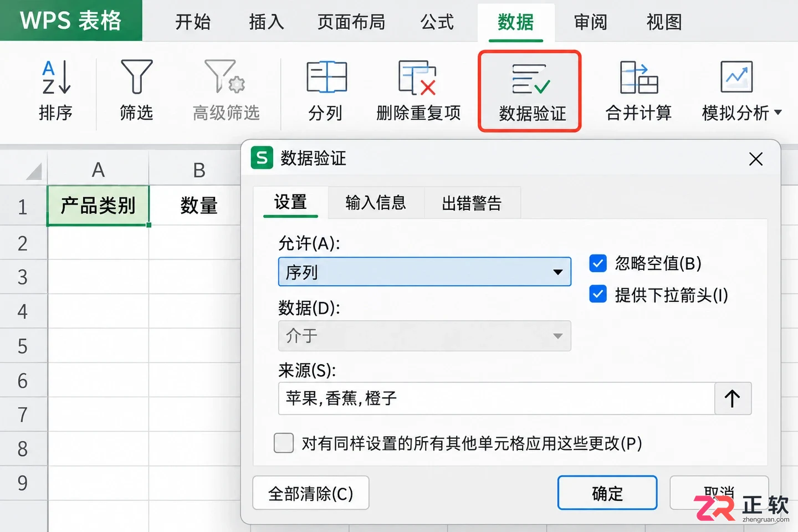Switch to the 审阅 ribbon tab
This screenshot has height=532, width=798.
tap(590, 22)
